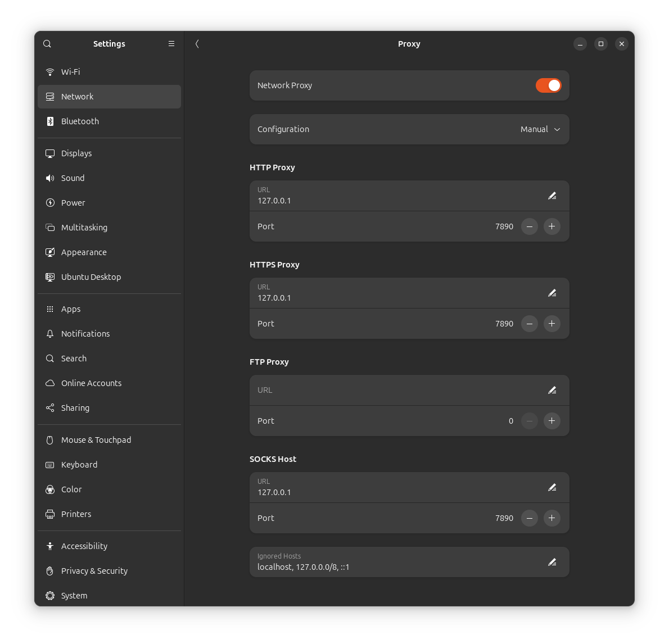
Task: Decrease the SOCKS Host port value
Action: click(x=530, y=518)
